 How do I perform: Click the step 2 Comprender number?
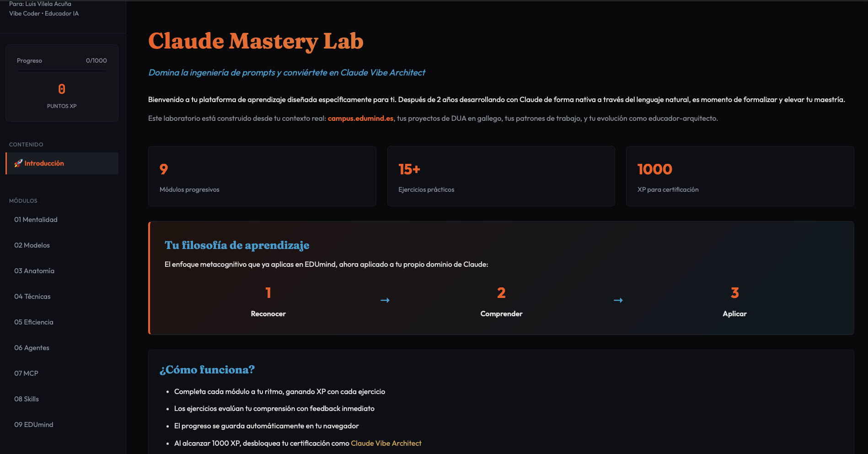pyautogui.click(x=501, y=293)
